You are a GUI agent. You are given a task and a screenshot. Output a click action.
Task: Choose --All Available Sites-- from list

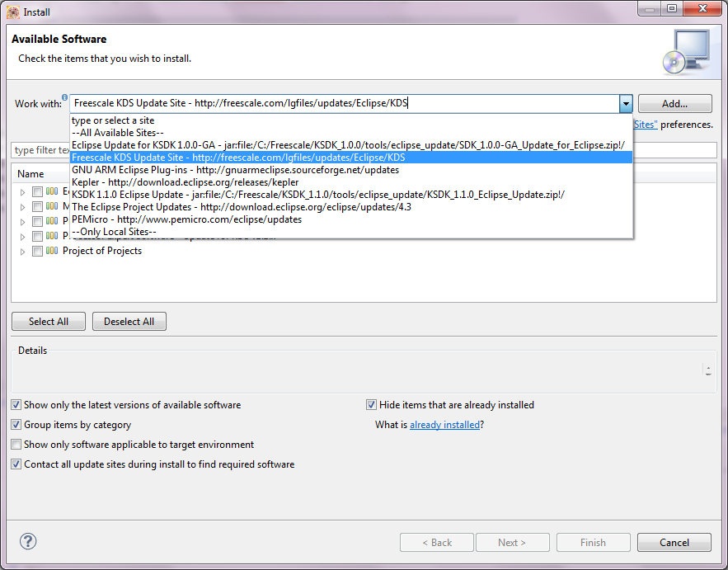click(351, 133)
